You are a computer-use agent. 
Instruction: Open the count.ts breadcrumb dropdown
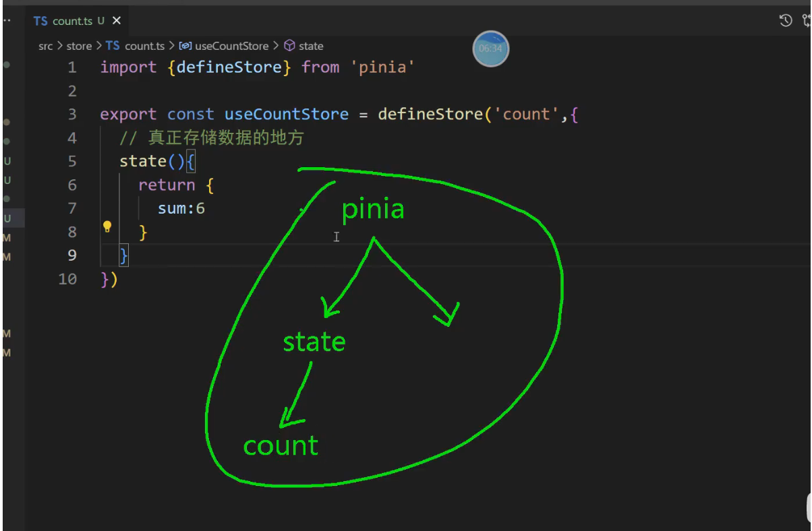point(144,46)
